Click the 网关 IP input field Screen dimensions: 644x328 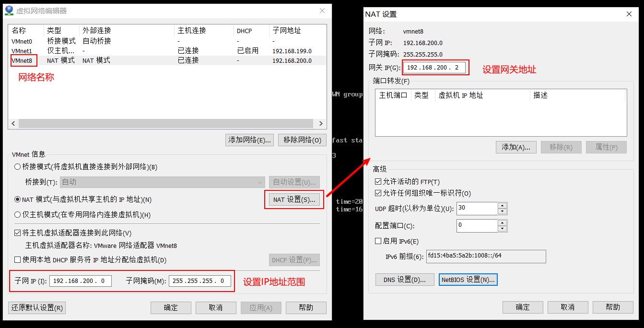[434, 68]
